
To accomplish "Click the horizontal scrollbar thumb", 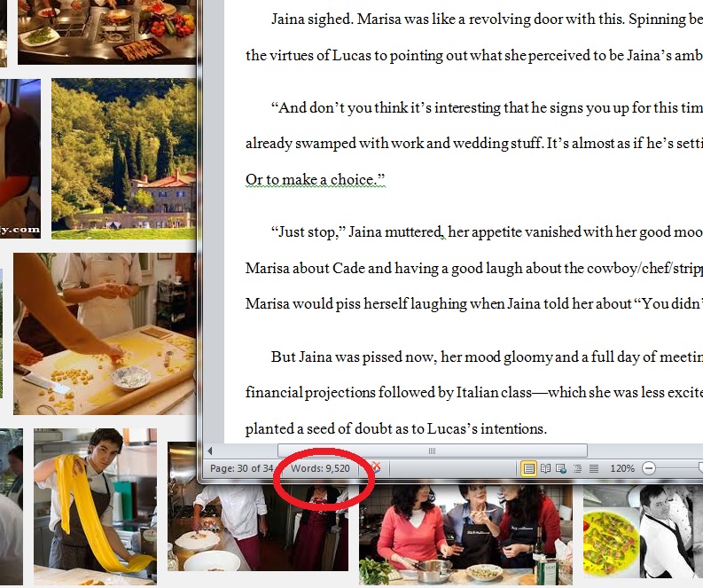I will click(433, 451).
